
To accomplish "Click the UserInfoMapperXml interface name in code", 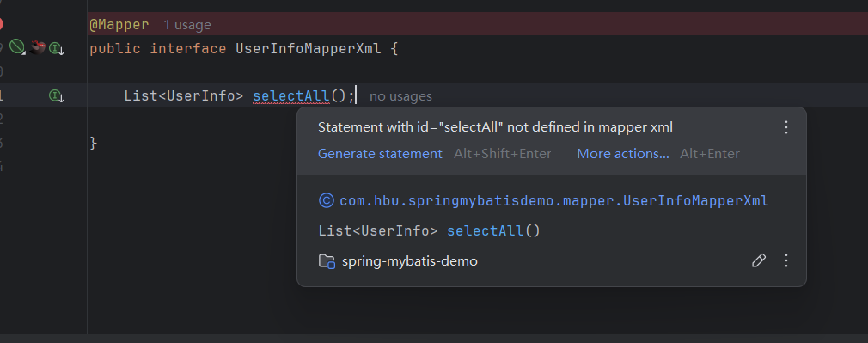I will [x=309, y=48].
